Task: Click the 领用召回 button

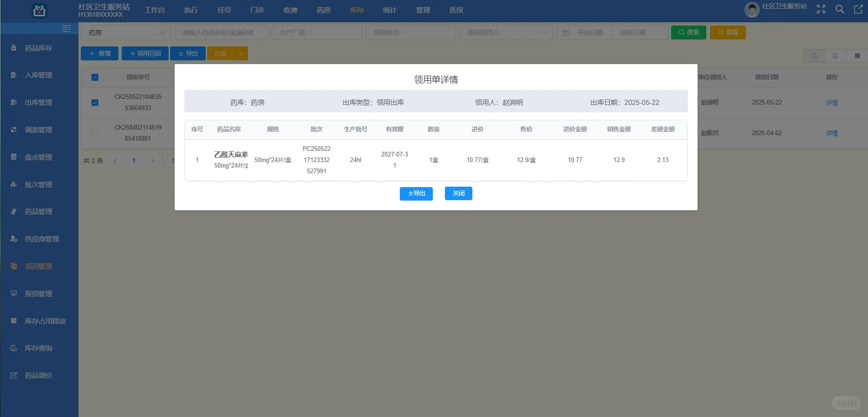Action: (145, 53)
